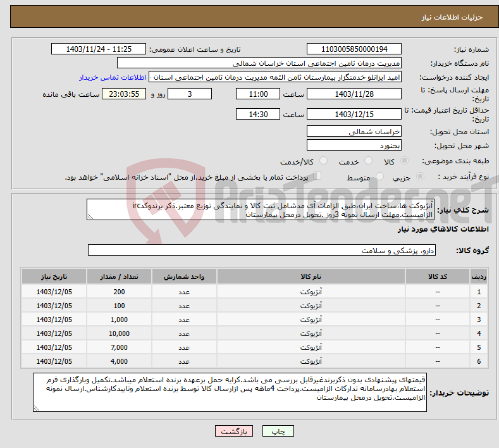Select the متوسط purchase type radio
The width and height of the screenshot is (499, 448).
pos(379,177)
